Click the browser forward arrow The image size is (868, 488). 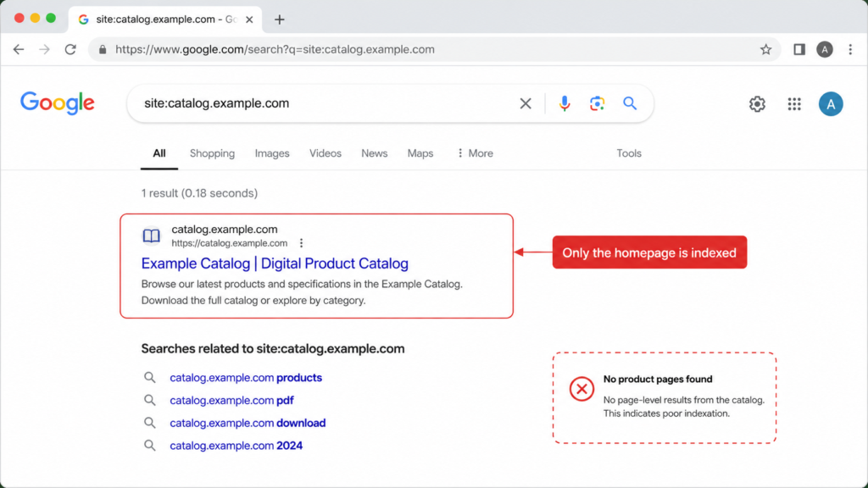[44, 49]
